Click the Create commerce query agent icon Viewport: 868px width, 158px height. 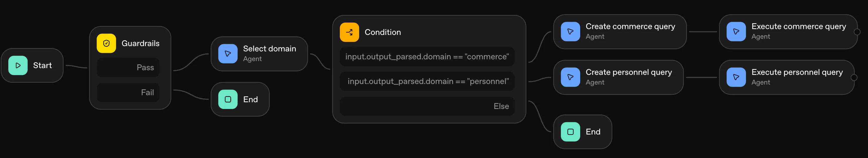click(x=570, y=31)
